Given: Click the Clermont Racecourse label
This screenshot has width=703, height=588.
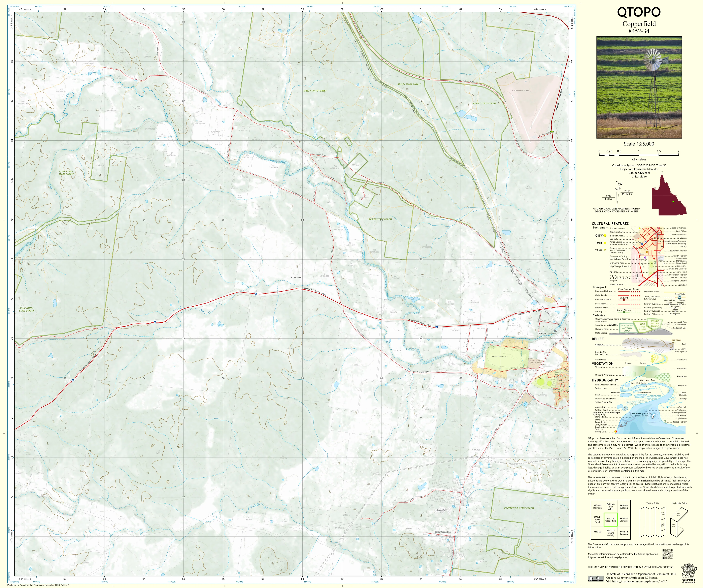Looking at the screenshot, I should point(499,356).
